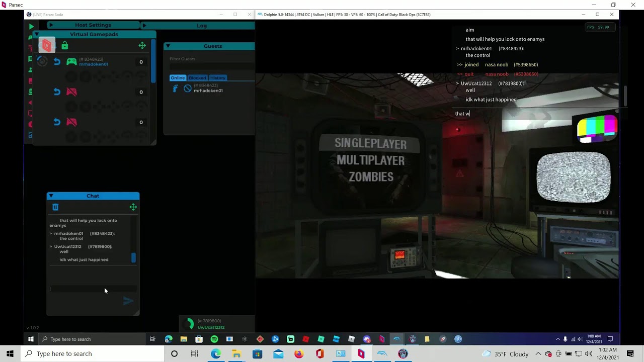
Task: Collapse the Guests panel
Action: [x=168, y=46]
